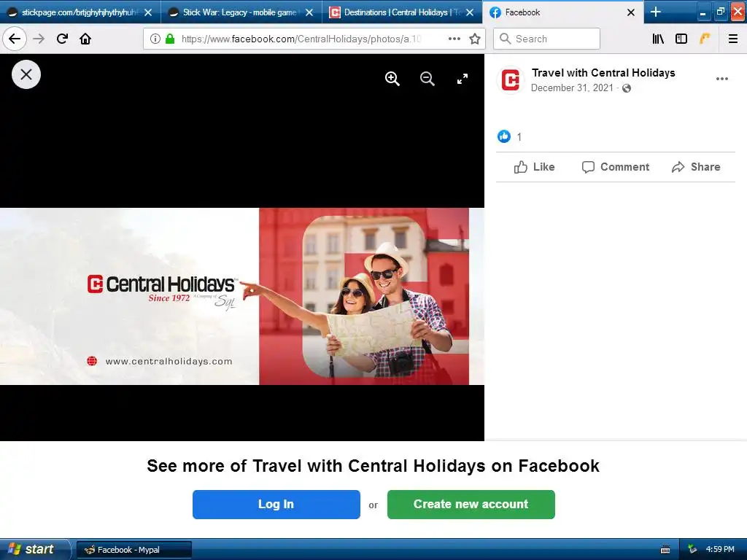Open the post options three-dot menu
Image resolution: width=747 pixels, height=560 pixels.
pos(721,79)
